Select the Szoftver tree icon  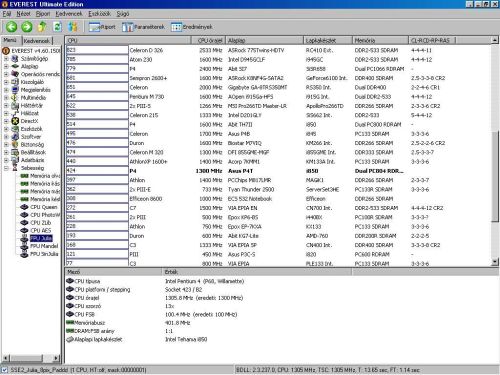[x=15, y=137]
